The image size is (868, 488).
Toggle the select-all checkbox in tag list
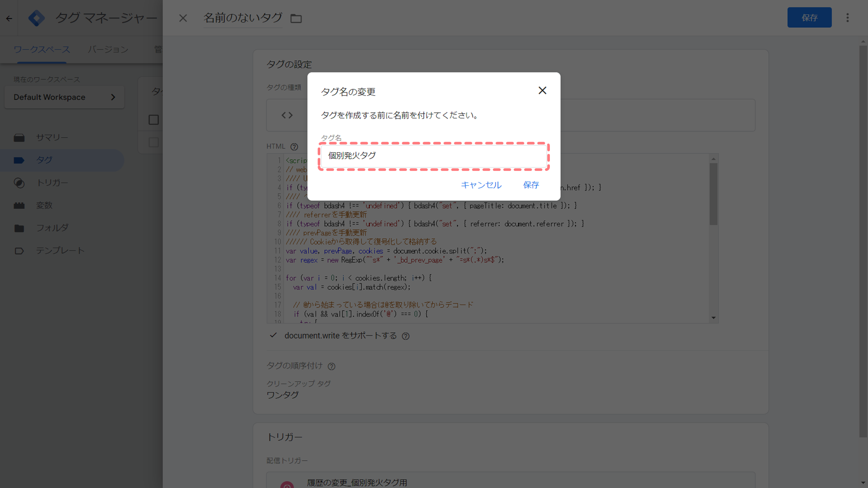[x=154, y=120]
